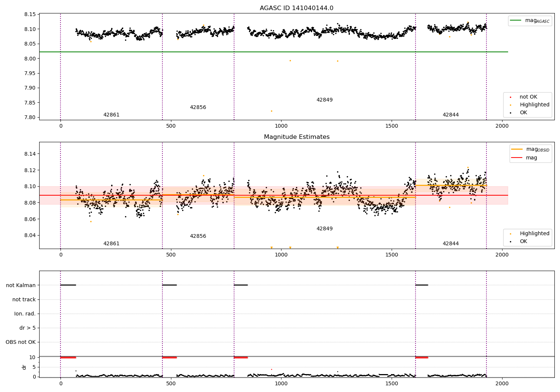560x392 pixels.
Task: Click the 'not Kalman' axis label
Action: (x=21, y=286)
